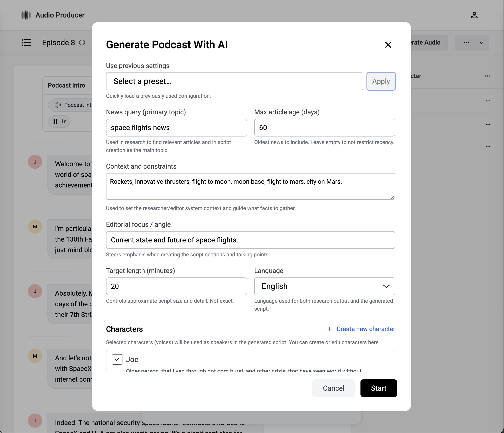Focus the Max article age field

(x=324, y=128)
